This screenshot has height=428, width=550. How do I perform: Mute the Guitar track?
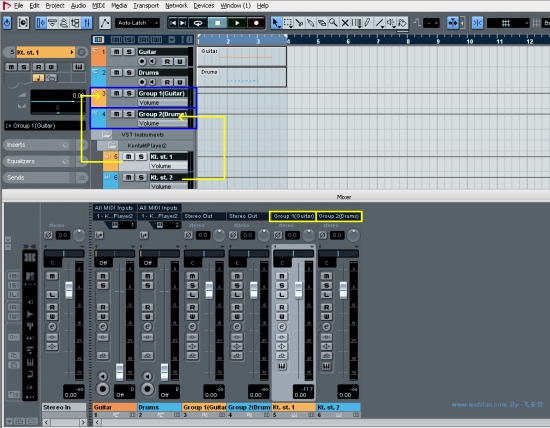tap(116, 52)
